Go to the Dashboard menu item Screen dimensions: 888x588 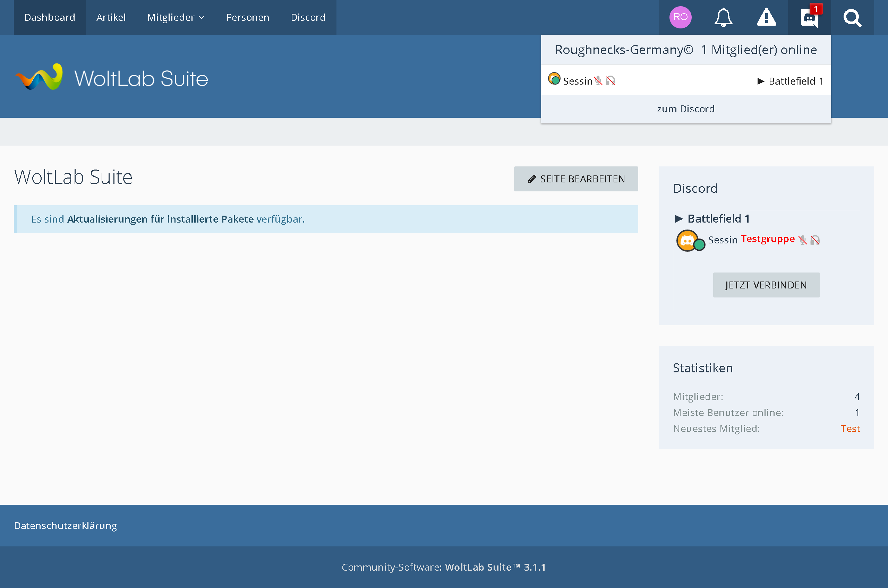pyautogui.click(x=50, y=17)
